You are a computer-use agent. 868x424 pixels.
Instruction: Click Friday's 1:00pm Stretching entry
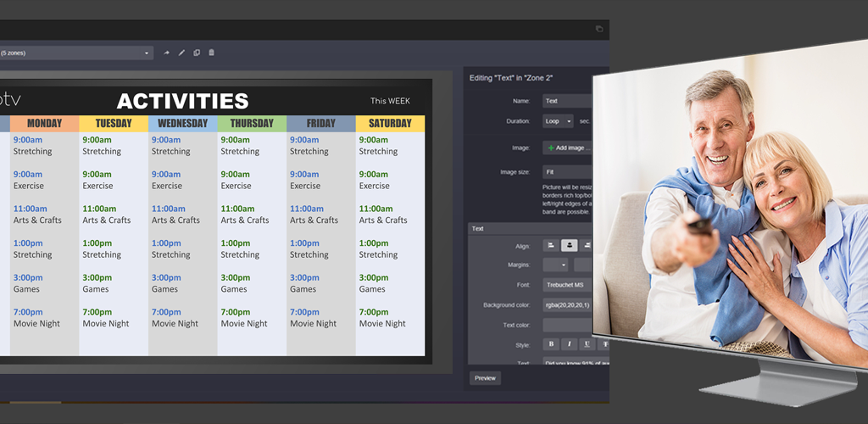point(309,249)
